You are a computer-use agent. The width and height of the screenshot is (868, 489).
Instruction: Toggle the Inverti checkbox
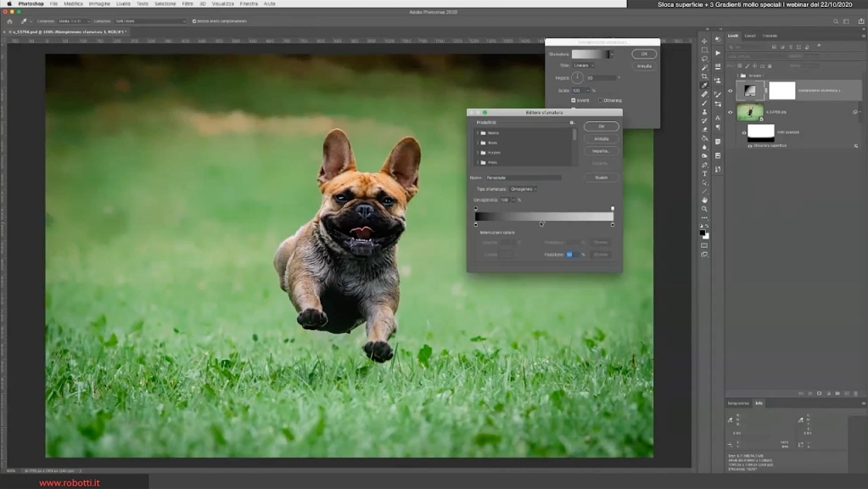[574, 100]
